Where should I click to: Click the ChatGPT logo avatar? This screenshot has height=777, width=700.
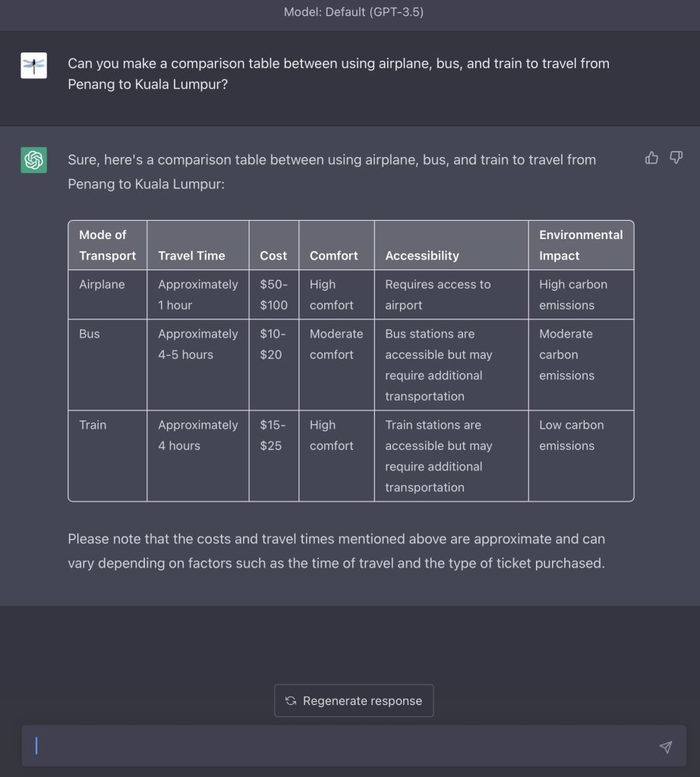(33, 160)
